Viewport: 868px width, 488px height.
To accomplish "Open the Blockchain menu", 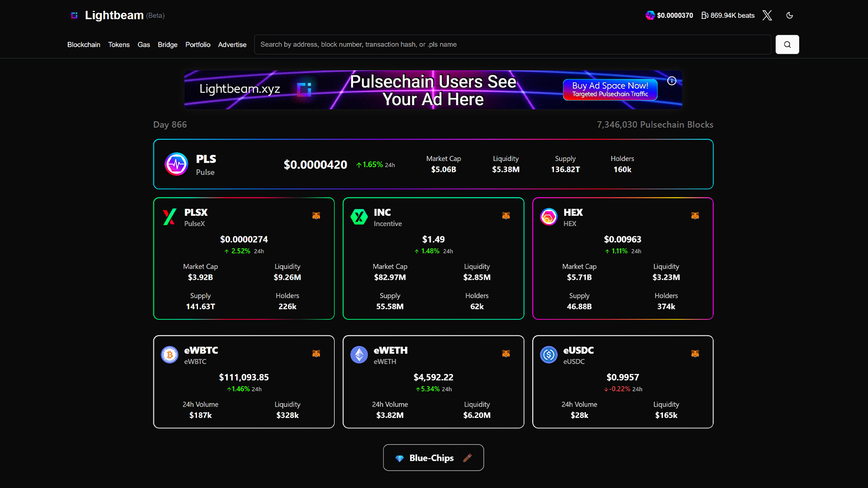I will [x=84, y=44].
